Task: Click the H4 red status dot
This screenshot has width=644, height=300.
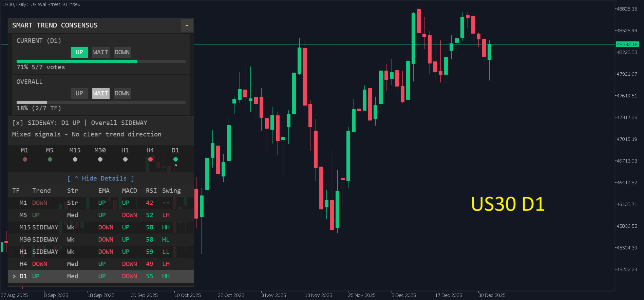Action: point(150,159)
